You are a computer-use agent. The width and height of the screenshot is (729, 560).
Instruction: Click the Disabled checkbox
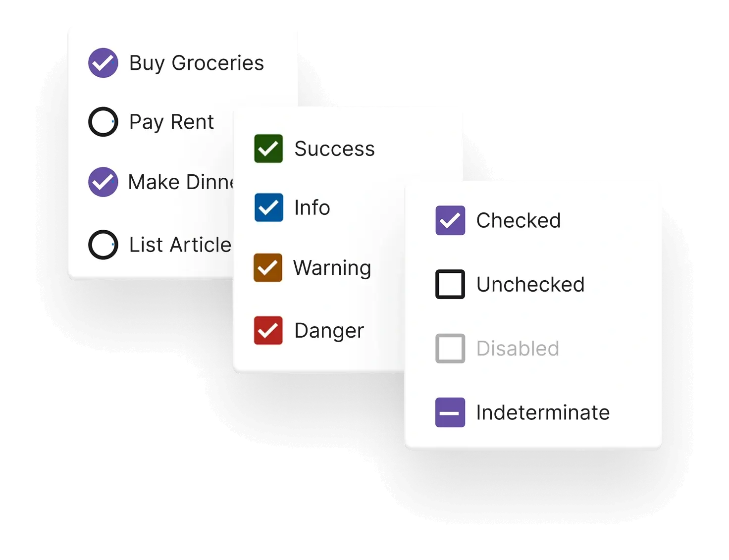click(450, 349)
